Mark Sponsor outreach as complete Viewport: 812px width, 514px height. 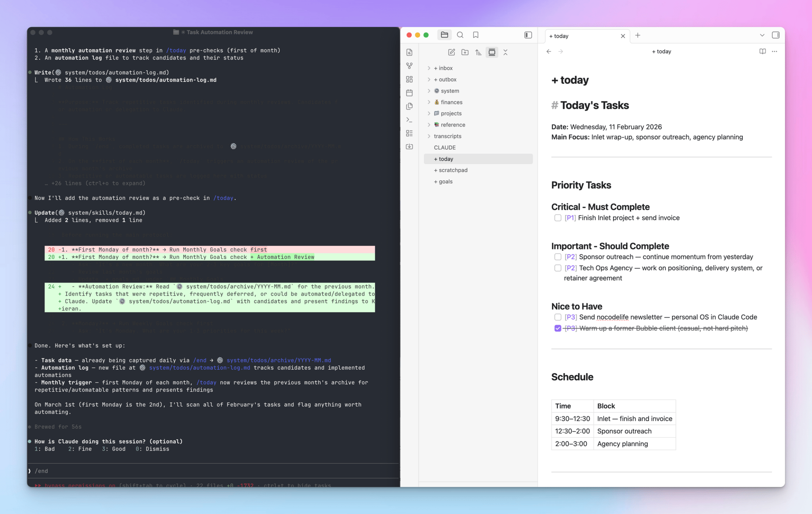[x=558, y=257]
